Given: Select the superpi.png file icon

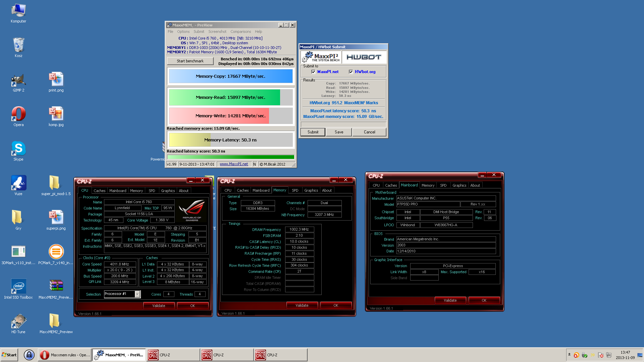Looking at the screenshot, I should pos(56,220).
